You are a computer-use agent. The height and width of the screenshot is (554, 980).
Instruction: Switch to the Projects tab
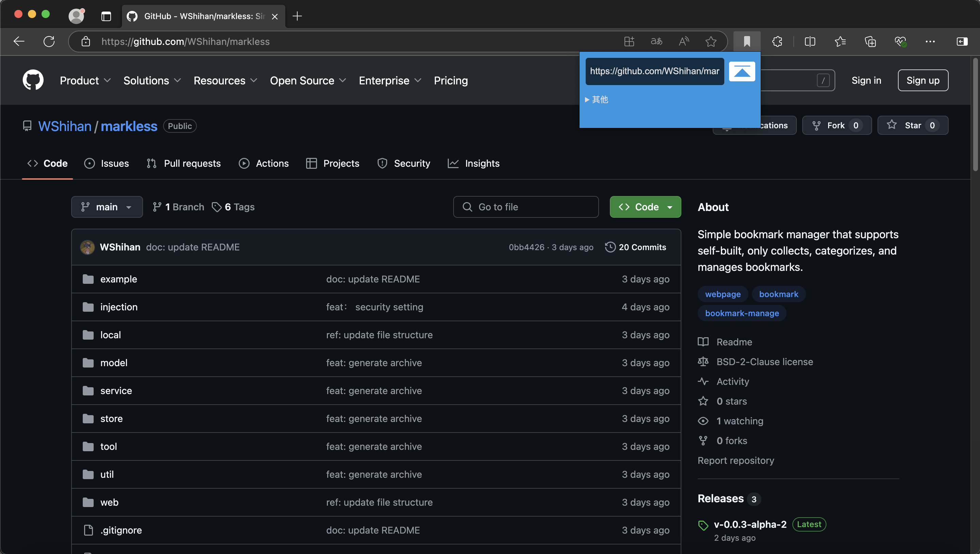332,163
